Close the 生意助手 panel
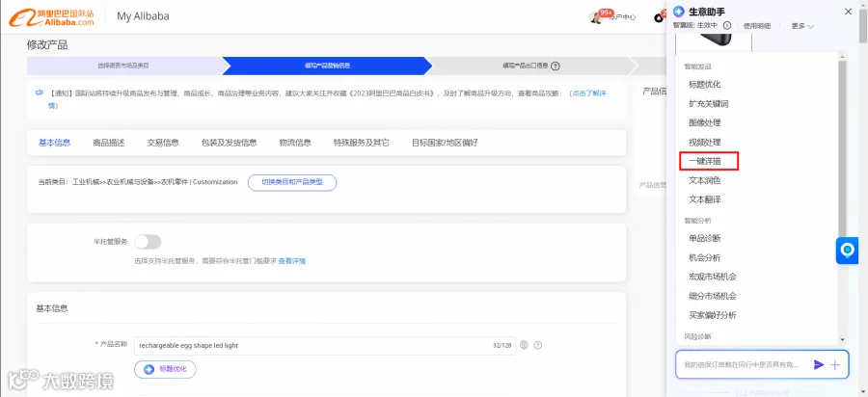Screen dimensions: 868x397 click(848, 12)
